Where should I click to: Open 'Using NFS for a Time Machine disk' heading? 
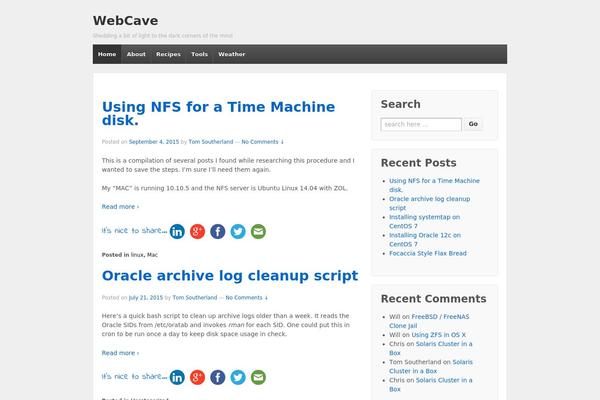218,114
